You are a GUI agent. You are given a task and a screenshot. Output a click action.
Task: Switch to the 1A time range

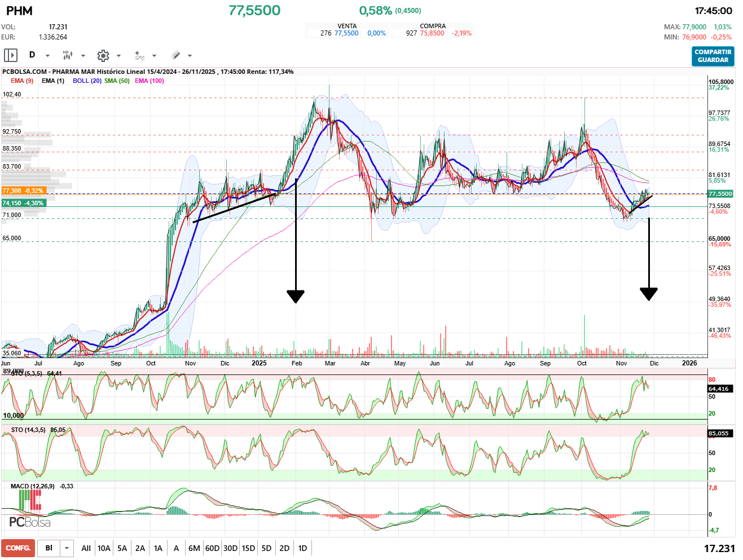[x=158, y=548]
